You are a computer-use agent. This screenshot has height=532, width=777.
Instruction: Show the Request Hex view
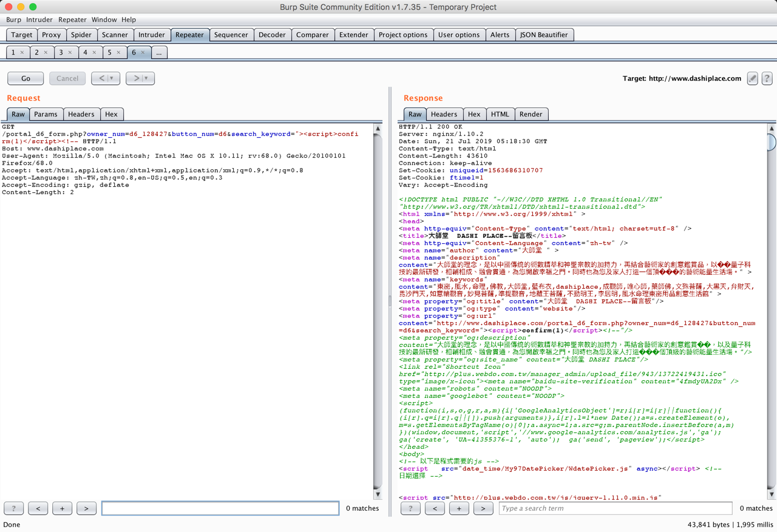pyautogui.click(x=111, y=114)
